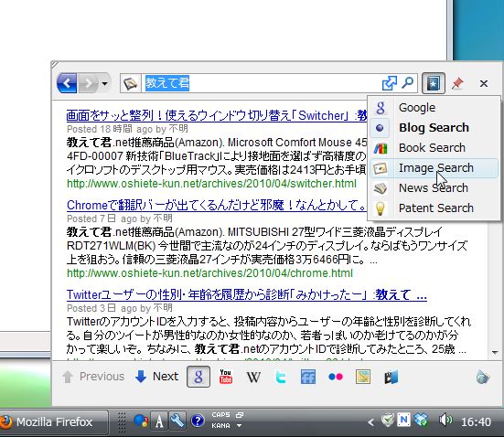The image size is (504, 437).
Task: Click the N tray icon
Action: [x=403, y=420]
